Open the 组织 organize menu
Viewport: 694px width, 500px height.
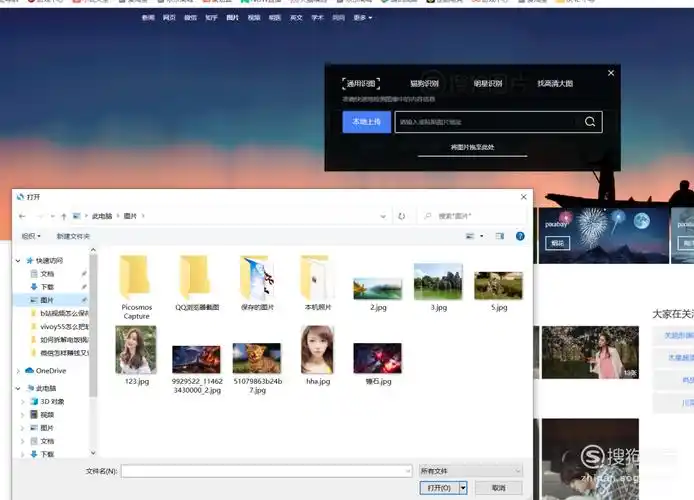[31, 236]
